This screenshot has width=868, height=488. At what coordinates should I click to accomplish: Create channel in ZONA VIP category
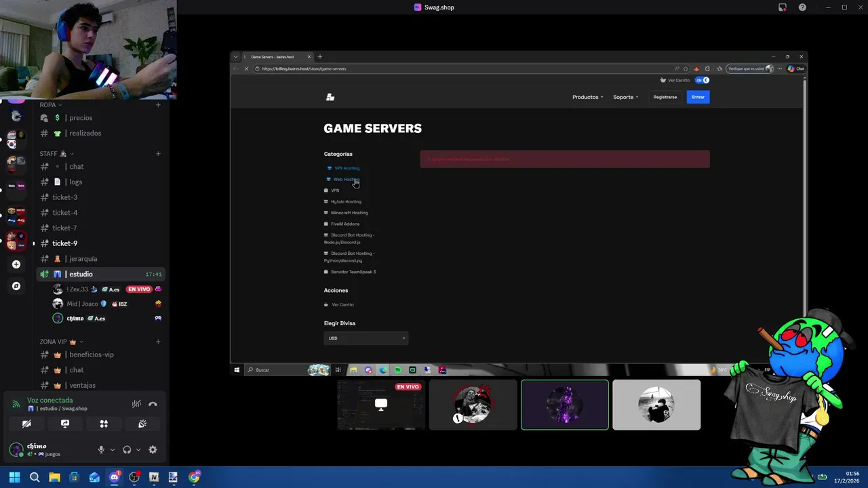tap(158, 342)
